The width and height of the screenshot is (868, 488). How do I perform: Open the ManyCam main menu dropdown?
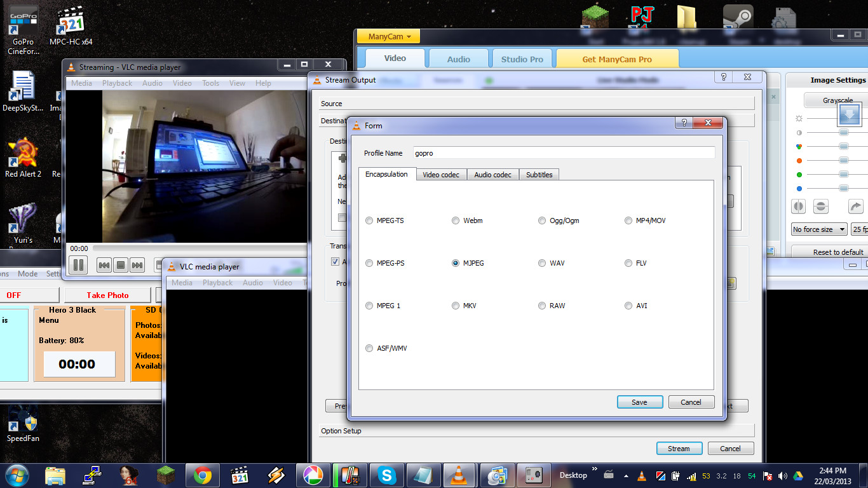pyautogui.click(x=389, y=37)
